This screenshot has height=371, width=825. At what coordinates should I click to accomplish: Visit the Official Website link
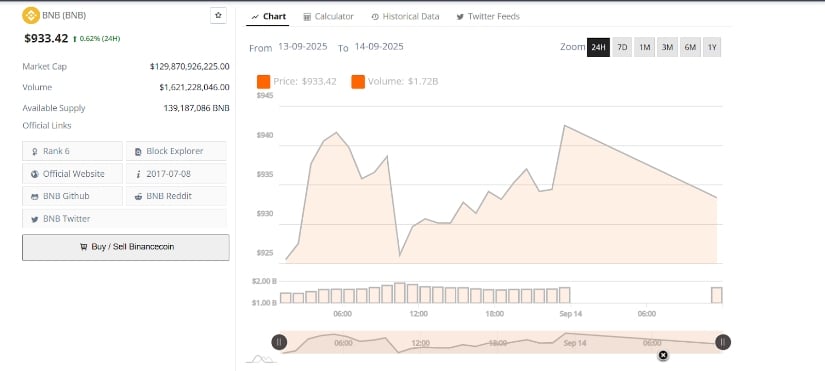[73, 174]
